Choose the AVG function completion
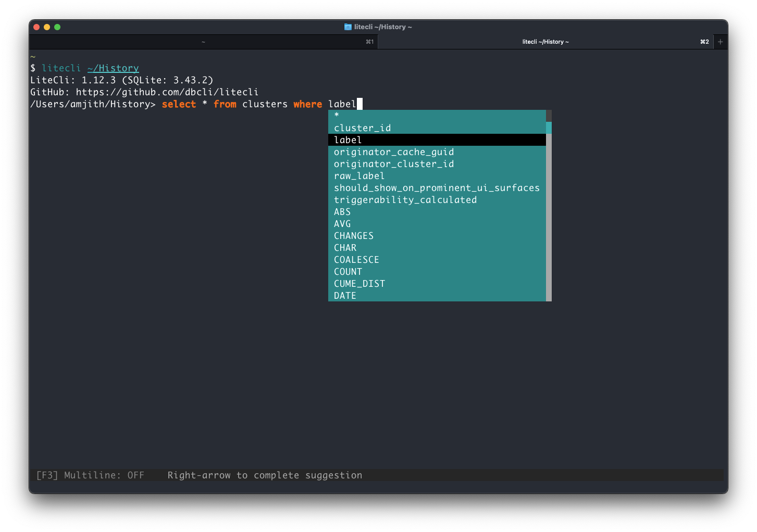757x532 pixels. coord(437,224)
